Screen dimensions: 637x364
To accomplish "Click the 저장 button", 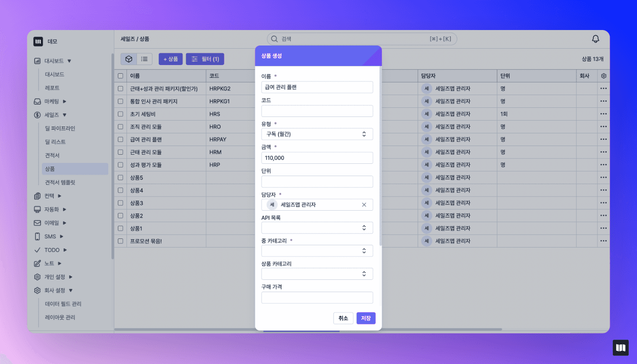I will pyautogui.click(x=366, y=318).
